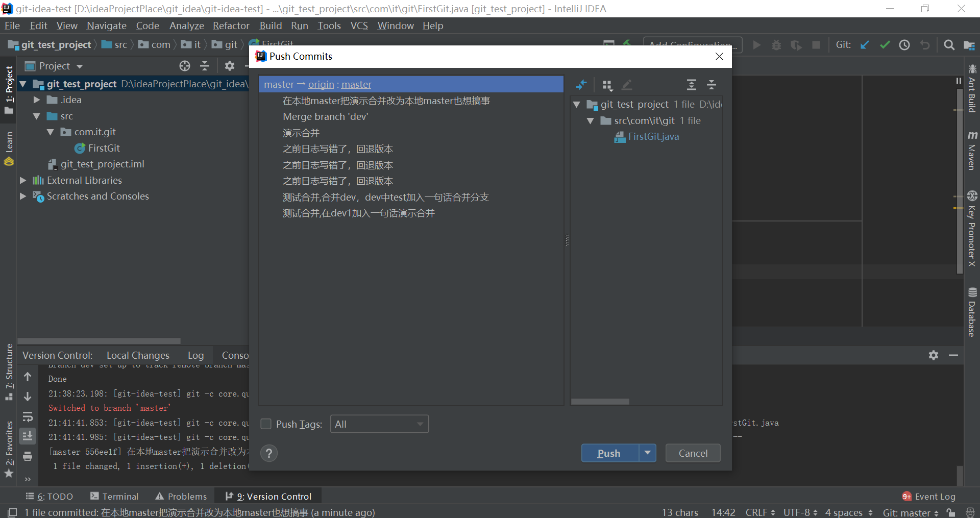Switch to the Log tab

click(x=195, y=355)
